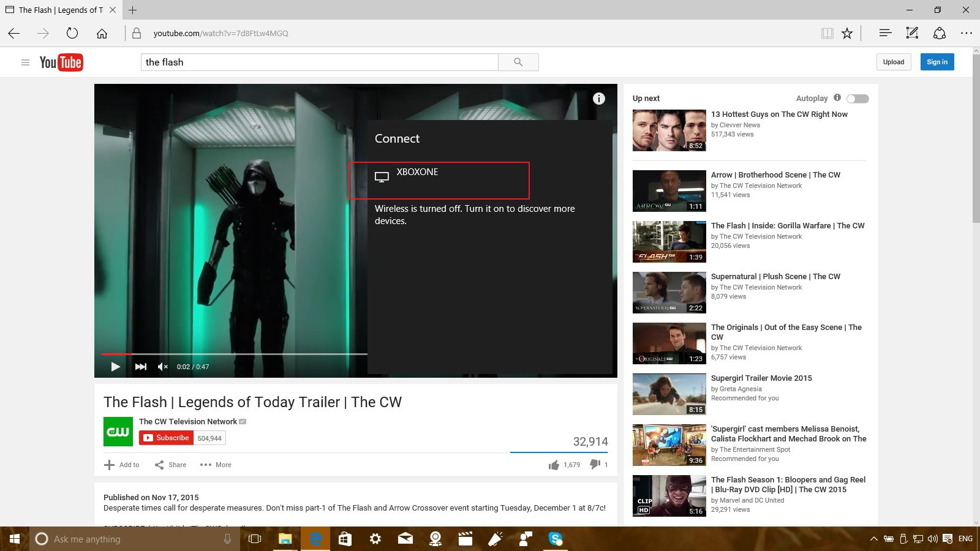Open File Explorer from the taskbar
The height and width of the screenshot is (551, 980).
(x=285, y=539)
